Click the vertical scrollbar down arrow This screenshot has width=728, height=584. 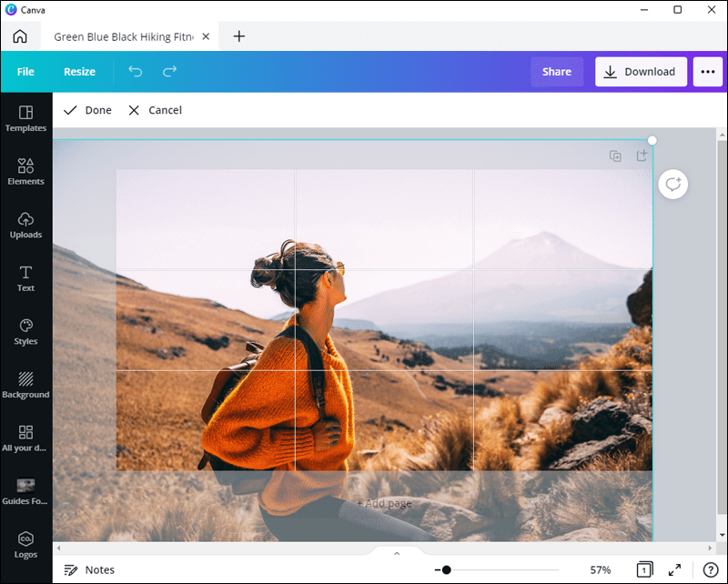point(722,535)
